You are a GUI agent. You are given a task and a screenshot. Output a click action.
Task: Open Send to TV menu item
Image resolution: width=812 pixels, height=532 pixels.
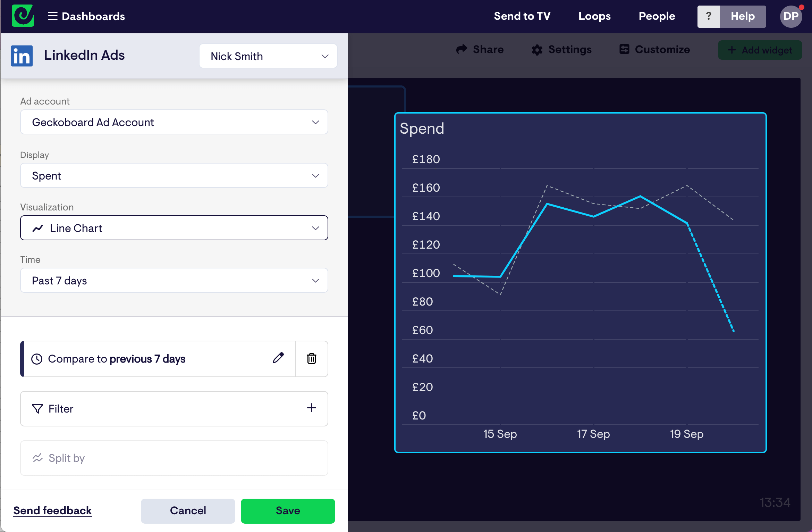click(522, 16)
